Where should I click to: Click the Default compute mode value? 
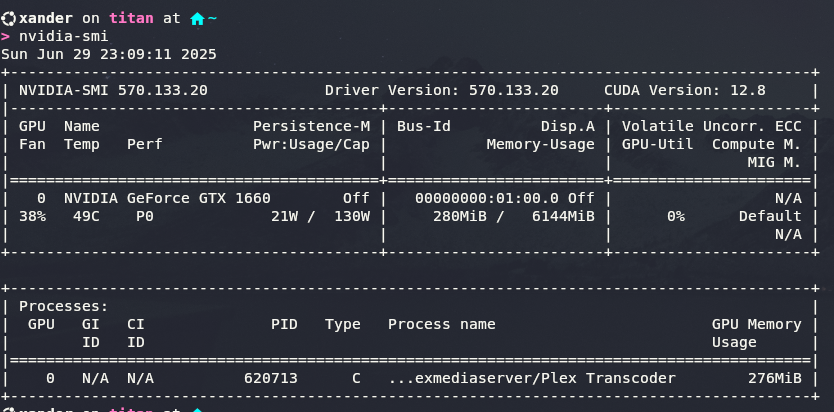tap(770, 217)
